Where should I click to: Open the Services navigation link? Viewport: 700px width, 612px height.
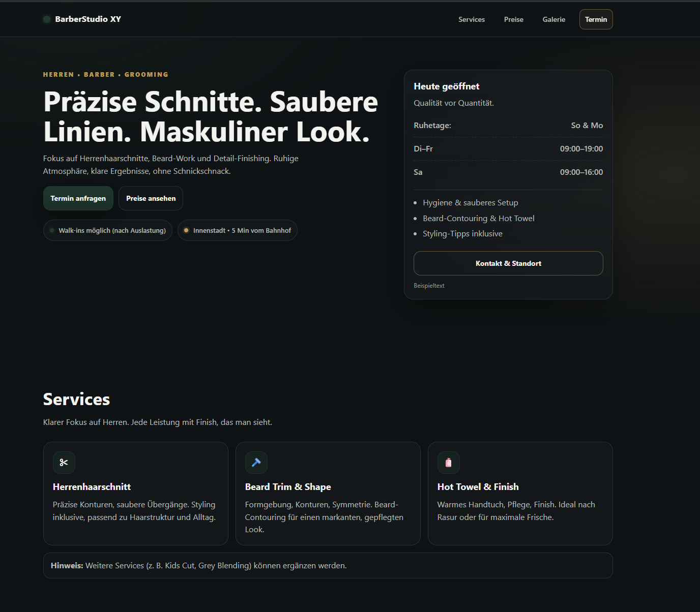[471, 19]
